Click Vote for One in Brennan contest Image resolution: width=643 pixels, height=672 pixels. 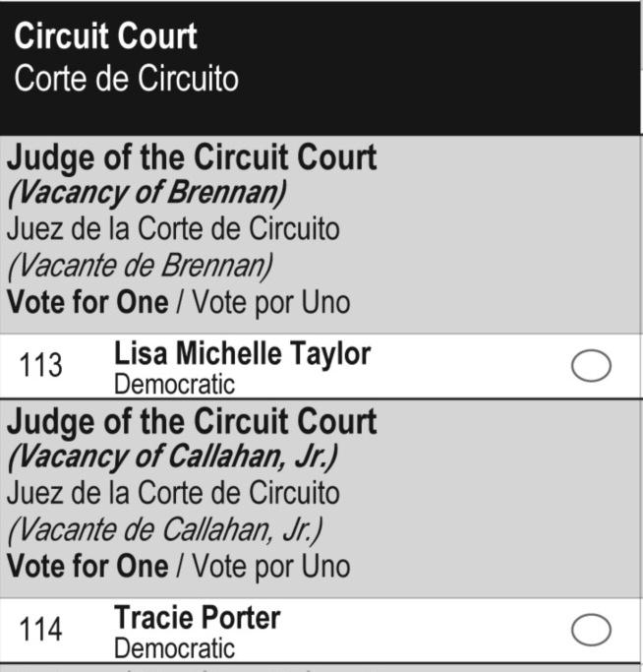click(x=88, y=303)
